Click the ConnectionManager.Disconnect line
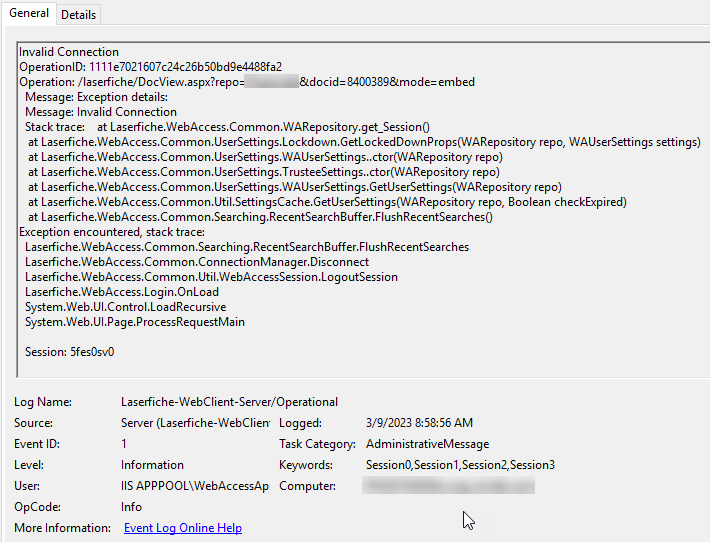Image resolution: width=710 pixels, height=542 pixels. tap(197, 262)
